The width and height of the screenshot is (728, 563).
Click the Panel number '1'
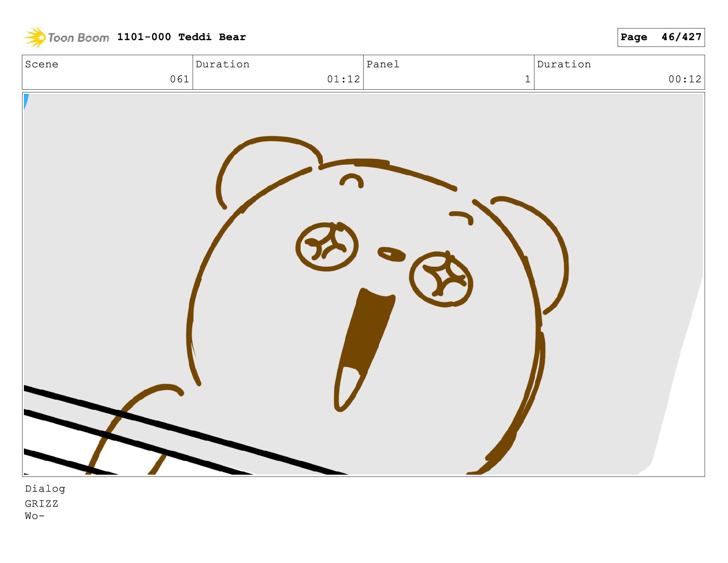528,79
